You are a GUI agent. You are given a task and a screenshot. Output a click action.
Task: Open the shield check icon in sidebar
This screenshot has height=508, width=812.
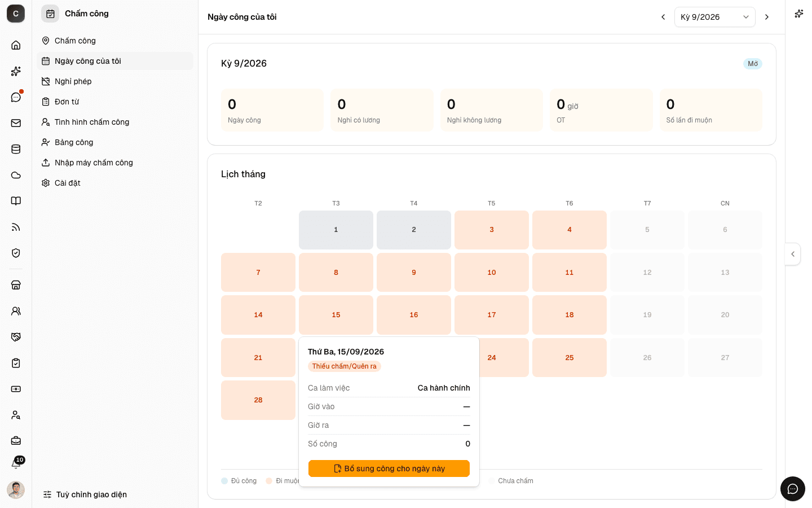point(16,253)
